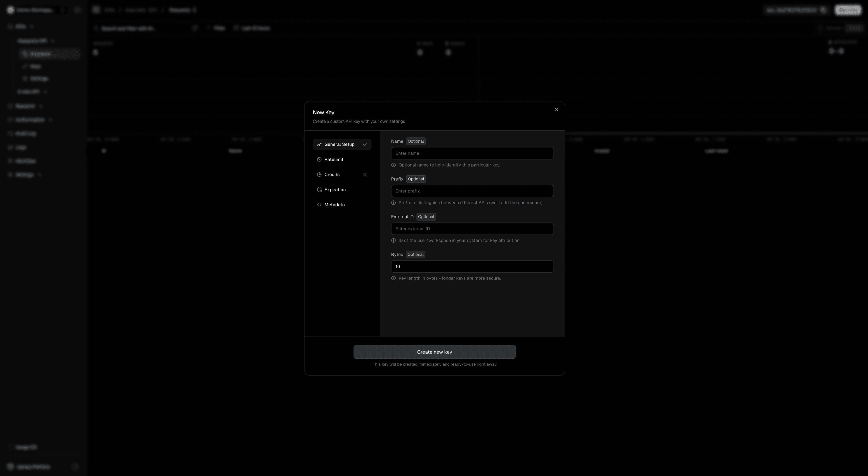The image size is (868, 476).
Task: Close the New Key dialog
Action: pyautogui.click(x=556, y=110)
